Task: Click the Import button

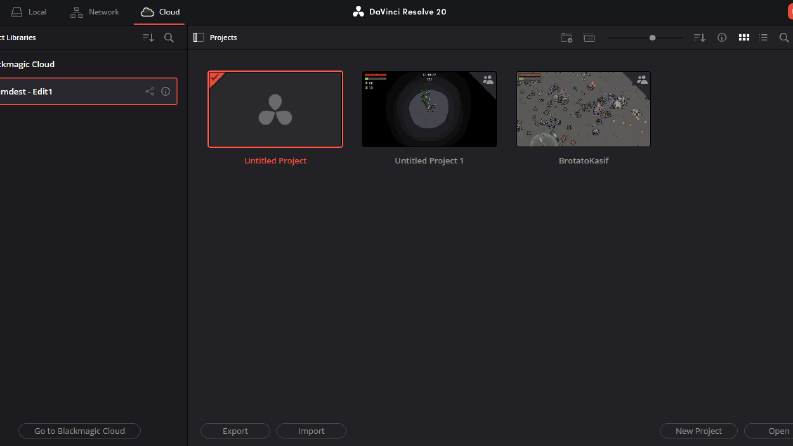Action: click(x=311, y=431)
